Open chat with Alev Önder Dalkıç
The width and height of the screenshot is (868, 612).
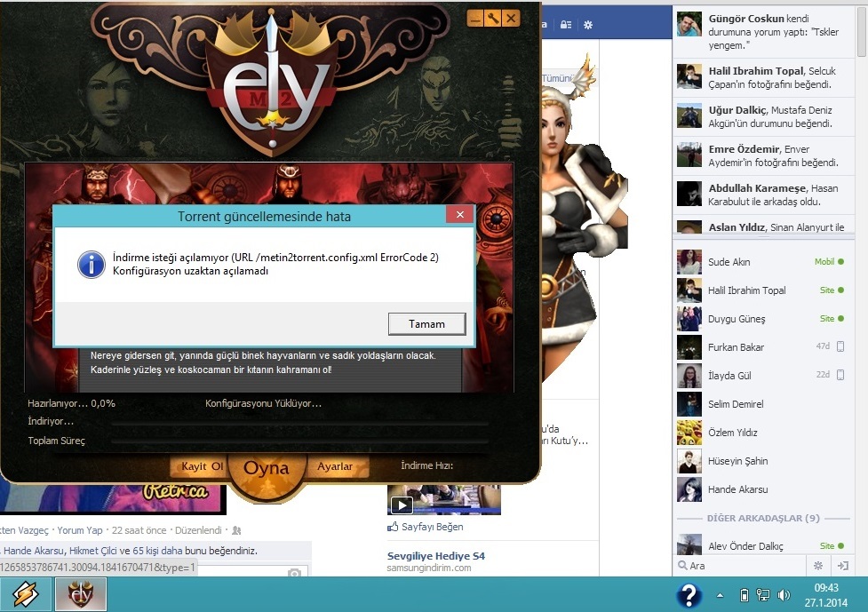(763, 545)
